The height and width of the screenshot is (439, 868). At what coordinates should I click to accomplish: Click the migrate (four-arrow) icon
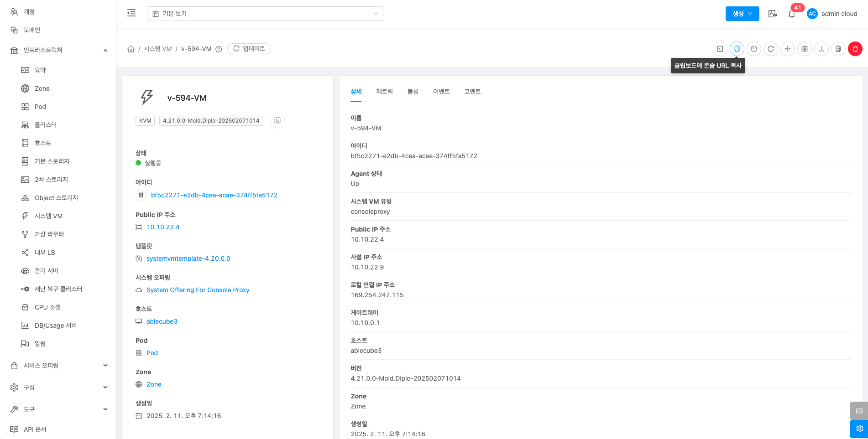(787, 49)
